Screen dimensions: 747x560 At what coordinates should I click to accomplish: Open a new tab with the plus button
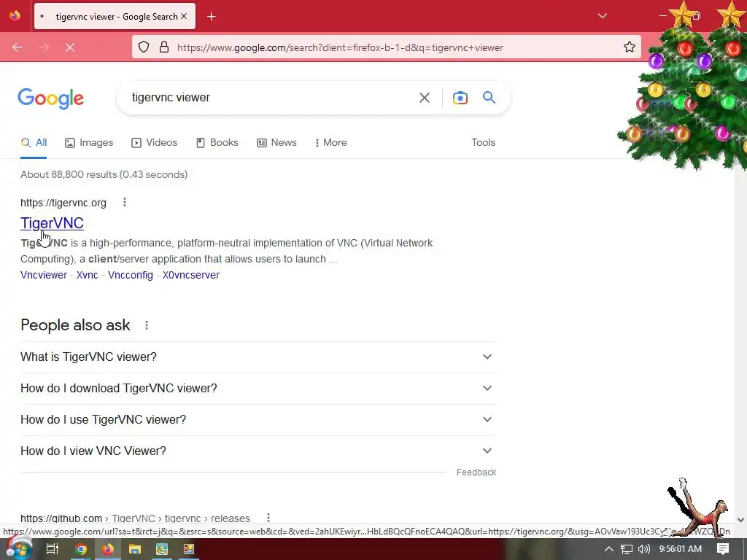(x=211, y=17)
